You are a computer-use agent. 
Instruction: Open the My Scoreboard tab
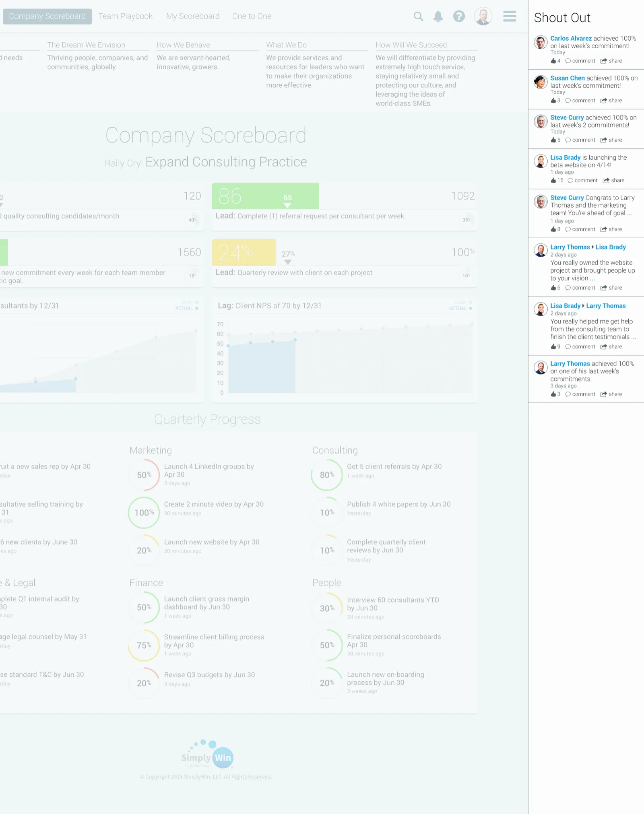tap(193, 16)
